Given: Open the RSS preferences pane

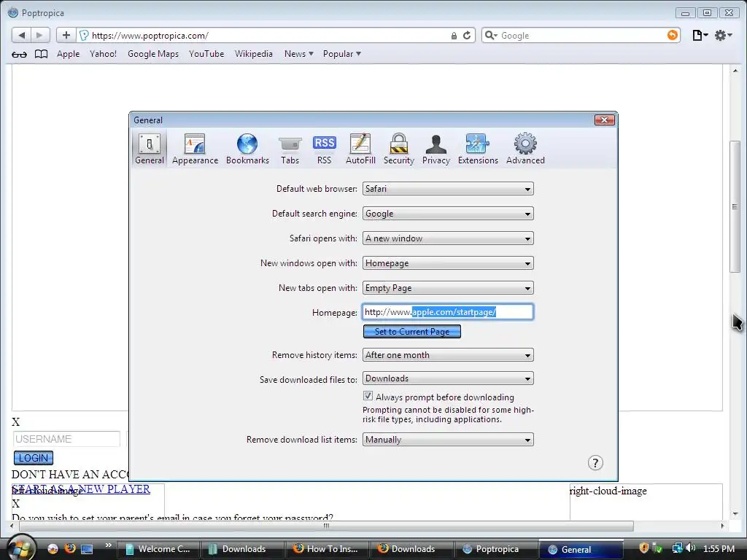Looking at the screenshot, I should click(x=324, y=149).
